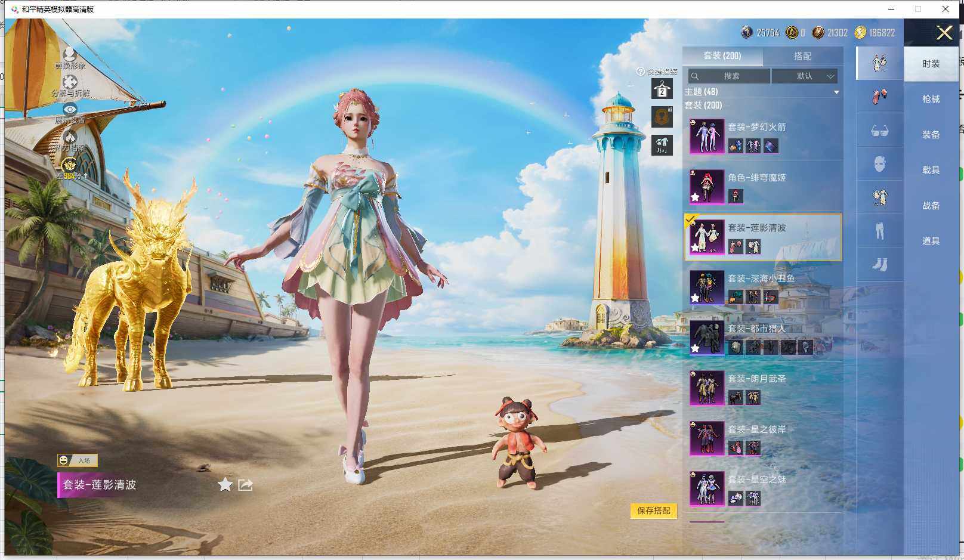Viewport: 964px width, 560px height.
Task: Click the 搜索 search field
Action: (728, 76)
